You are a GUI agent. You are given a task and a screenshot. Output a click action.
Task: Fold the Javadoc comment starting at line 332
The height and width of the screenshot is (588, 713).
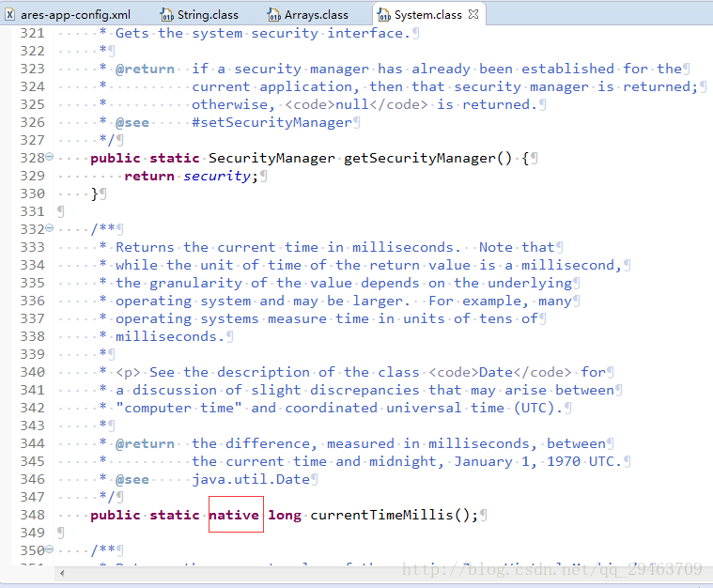(x=50, y=229)
